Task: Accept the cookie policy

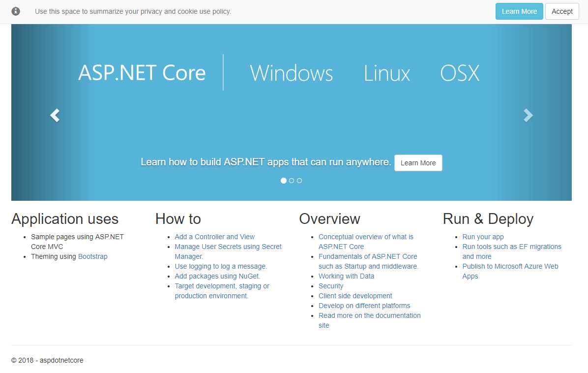Action: click(562, 11)
